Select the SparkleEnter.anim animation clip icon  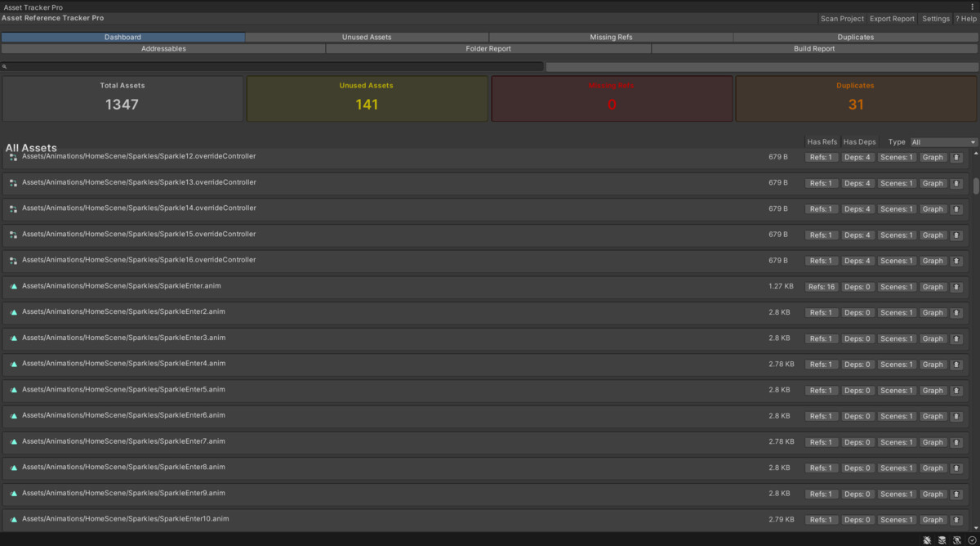click(12, 286)
